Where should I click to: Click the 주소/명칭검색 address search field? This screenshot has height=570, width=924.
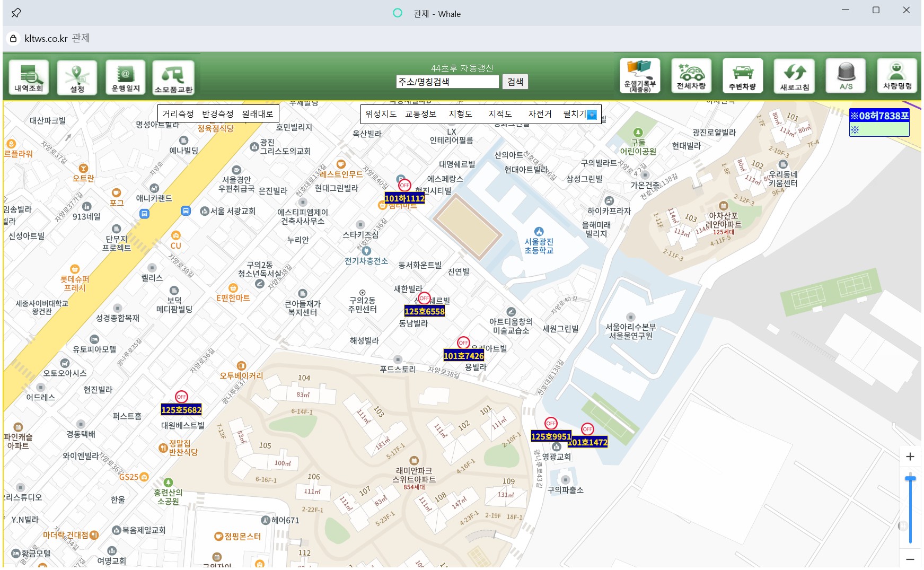click(447, 82)
